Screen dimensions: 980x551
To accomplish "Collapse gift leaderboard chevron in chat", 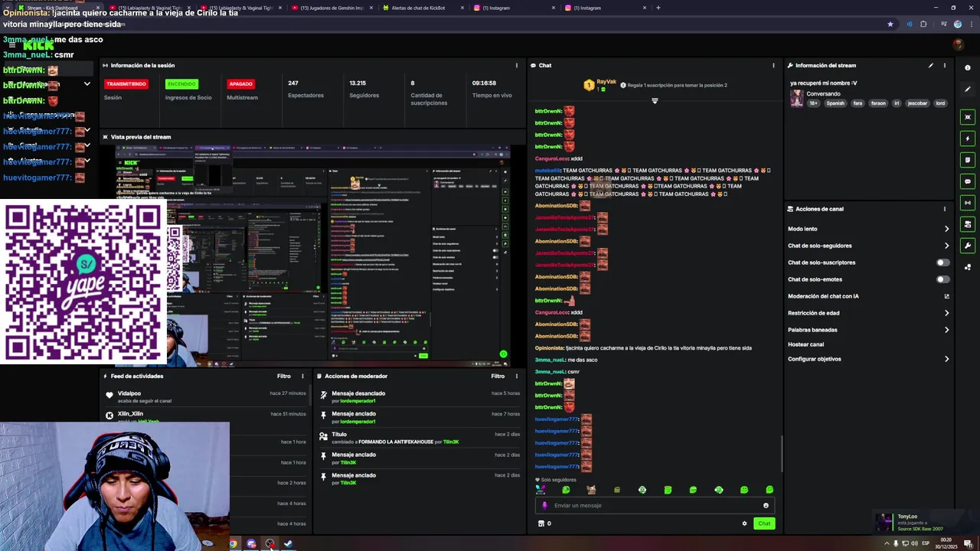I will 655,101.
